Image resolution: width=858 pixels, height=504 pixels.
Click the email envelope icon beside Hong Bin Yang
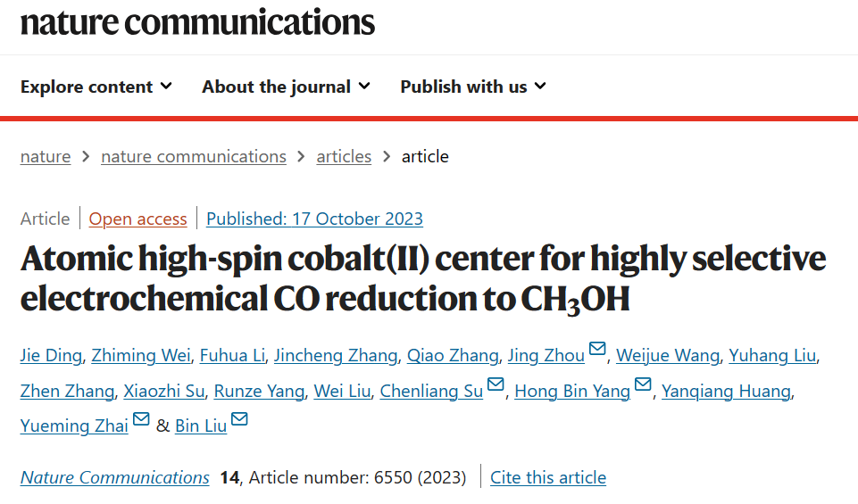click(x=643, y=384)
